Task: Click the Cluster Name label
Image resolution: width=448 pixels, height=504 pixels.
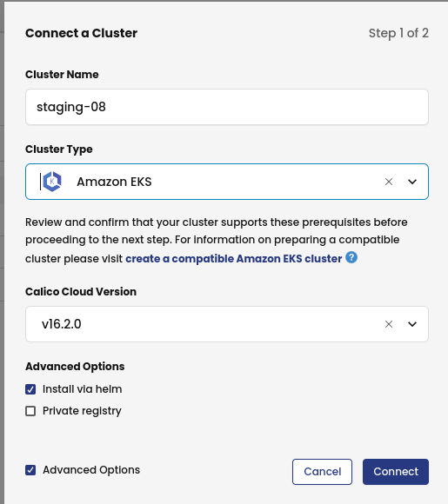Action: click(x=62, y=74)
